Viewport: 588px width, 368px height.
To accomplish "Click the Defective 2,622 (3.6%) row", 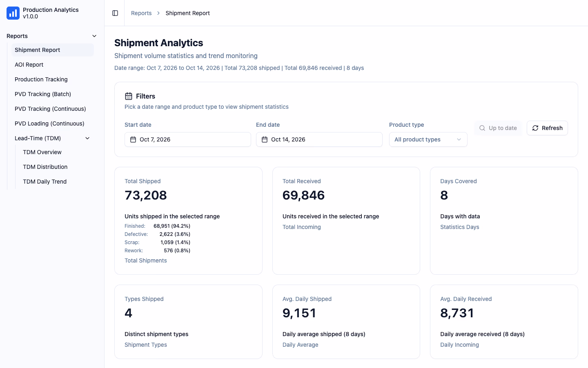I will (x=157, y=234).
